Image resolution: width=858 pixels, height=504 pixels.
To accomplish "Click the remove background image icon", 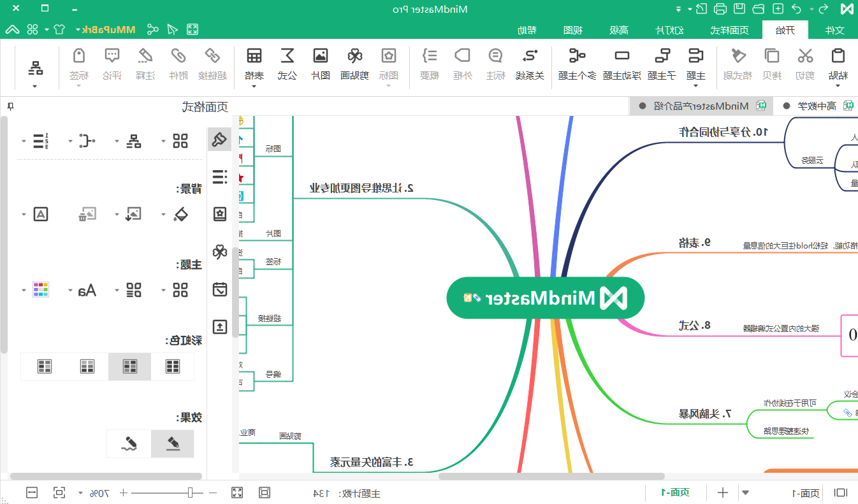I will coord(87,214).
